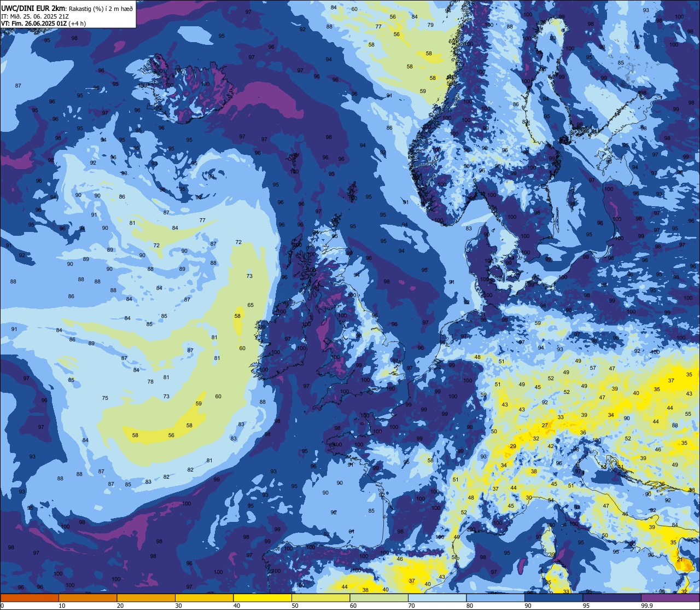
Task: Pick the yellow legend swatch between 40 and 50
Action: pyautogui.click(x=262, y=597)
